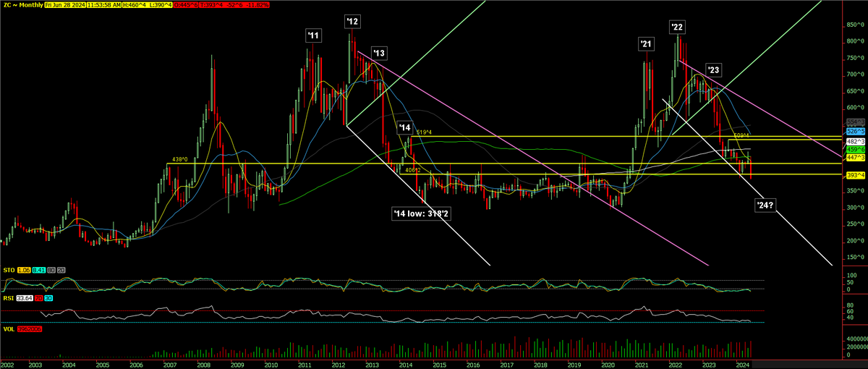This screenshot has width=868, height=369.
Task: Click the '21 annotation label
Action: coord(645,45)
